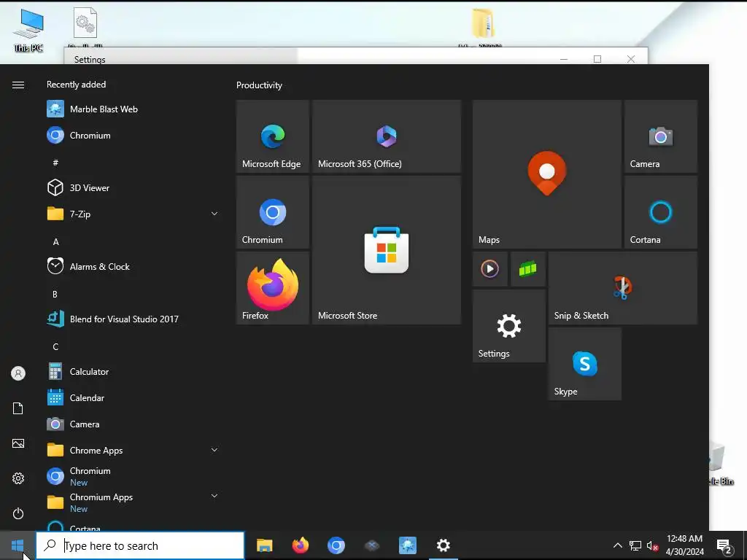Open the Settings tile
747x560 pixels.
click(x=508, y=326)
